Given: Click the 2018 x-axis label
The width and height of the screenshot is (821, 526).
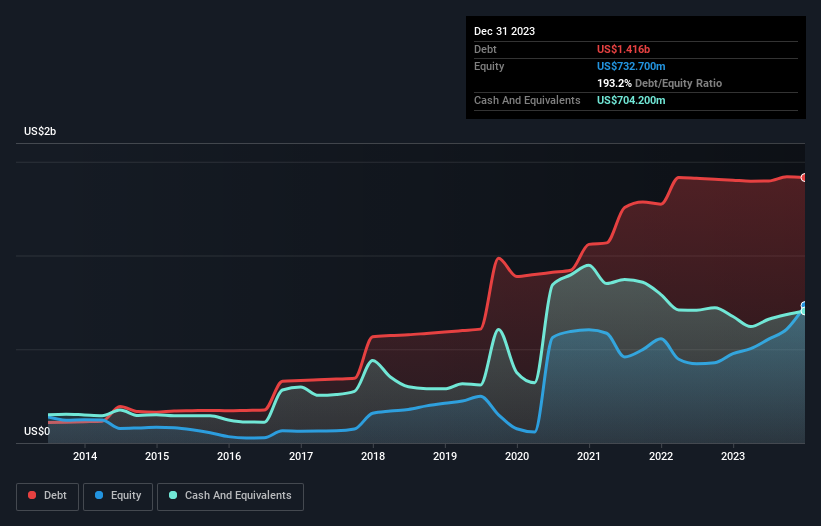Looking at the screenshot, I should point(373,456).
